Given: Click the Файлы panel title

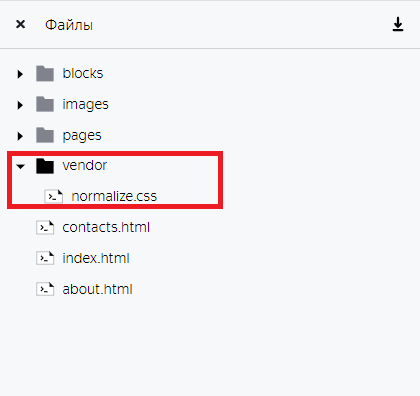Looking at the screenshot, I should pos(69,25).
